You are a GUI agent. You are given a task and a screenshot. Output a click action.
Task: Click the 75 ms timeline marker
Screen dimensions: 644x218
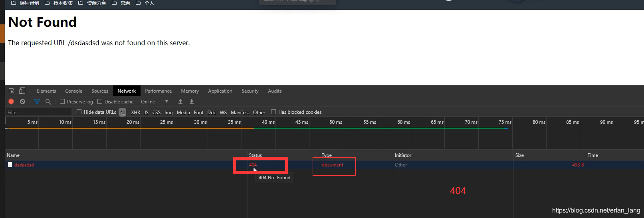coord(505,122)
